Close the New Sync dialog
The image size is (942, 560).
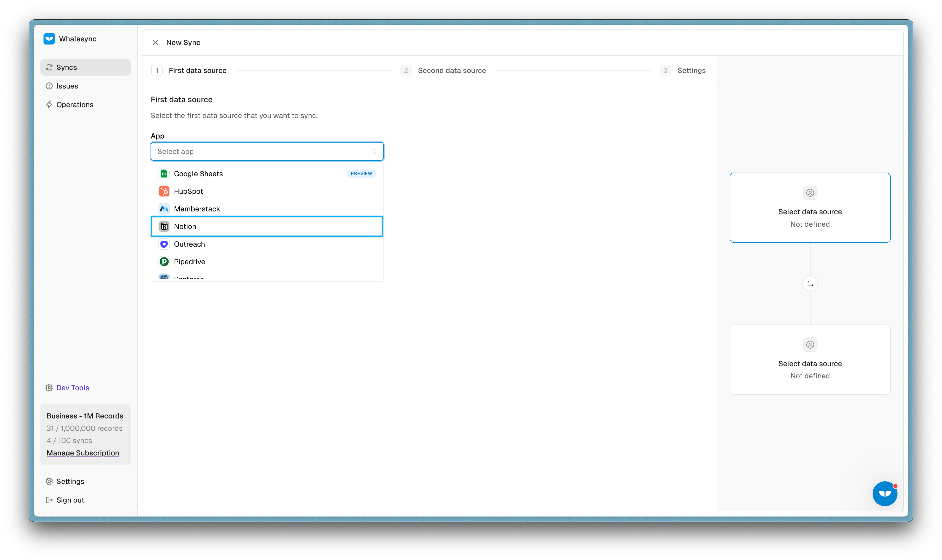click(155, 43)
